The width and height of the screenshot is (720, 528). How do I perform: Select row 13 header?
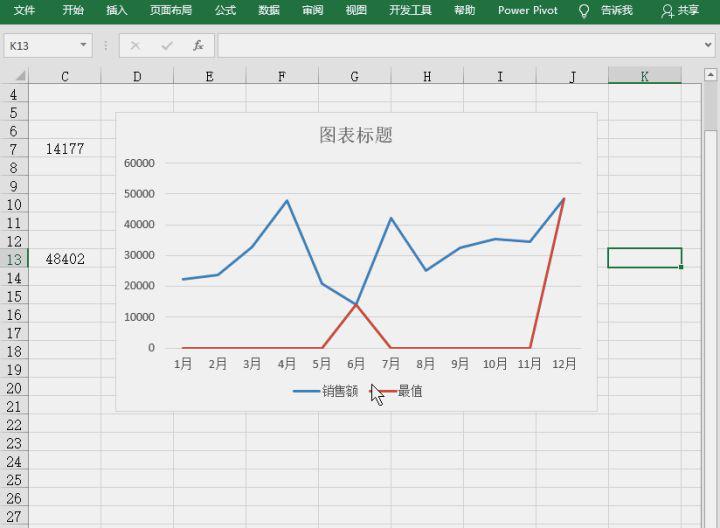click(x=14, y=259)
